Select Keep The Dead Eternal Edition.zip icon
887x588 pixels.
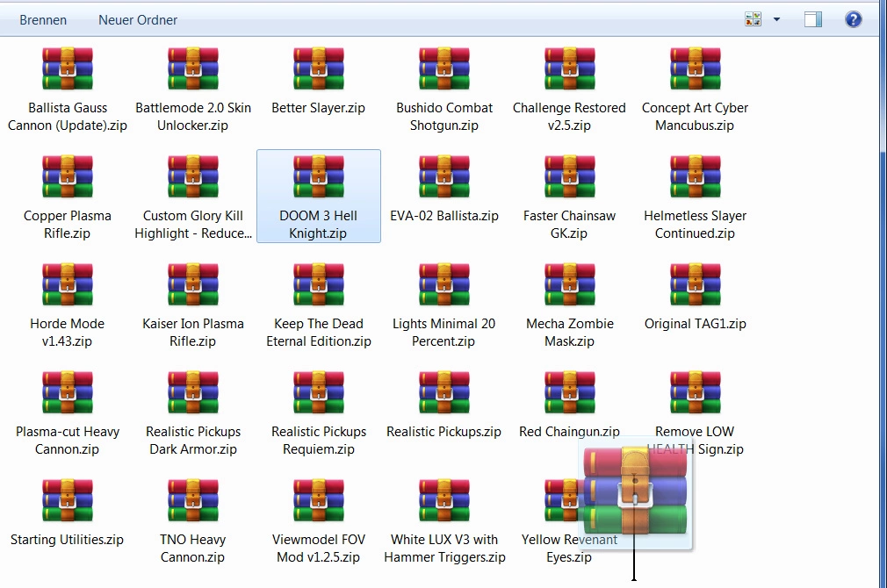tap(319, 285)
